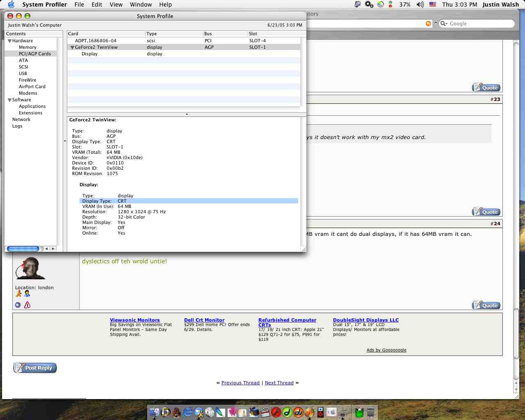Click the Contents pane scroll-left arrow
Viewport: 525px width, 420px height.
point(47,249)
